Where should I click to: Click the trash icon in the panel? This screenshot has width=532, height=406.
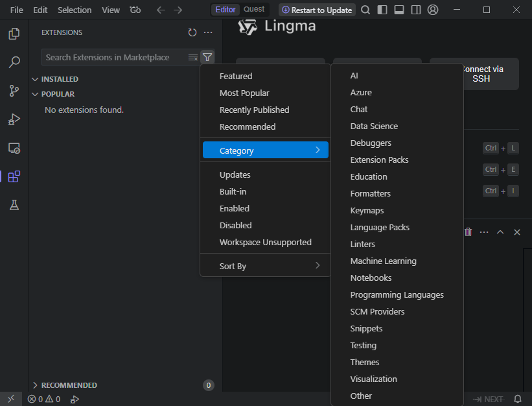468,232
